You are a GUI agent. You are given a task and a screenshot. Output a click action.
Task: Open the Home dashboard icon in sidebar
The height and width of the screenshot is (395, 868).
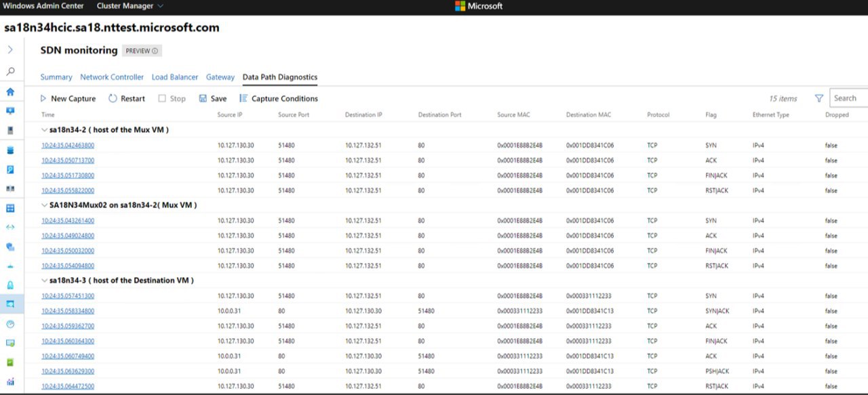tap(10, 92)
